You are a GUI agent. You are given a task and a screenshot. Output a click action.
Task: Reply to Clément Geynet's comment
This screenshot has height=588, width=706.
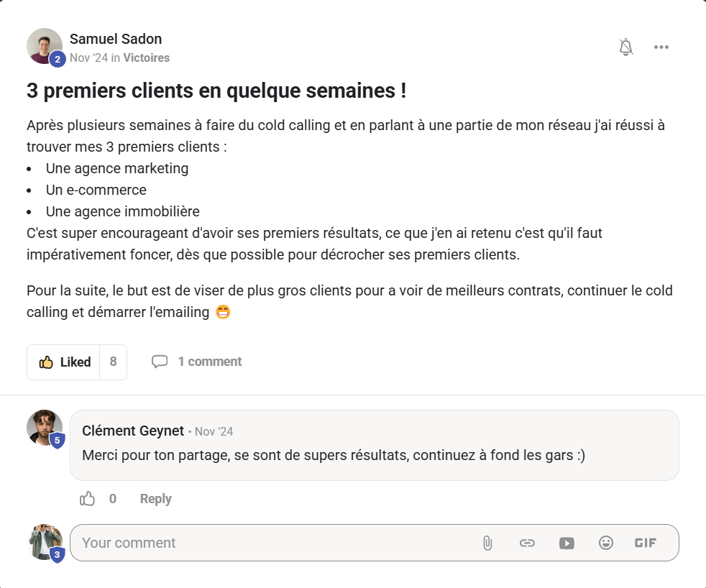[x=155, y=499]
